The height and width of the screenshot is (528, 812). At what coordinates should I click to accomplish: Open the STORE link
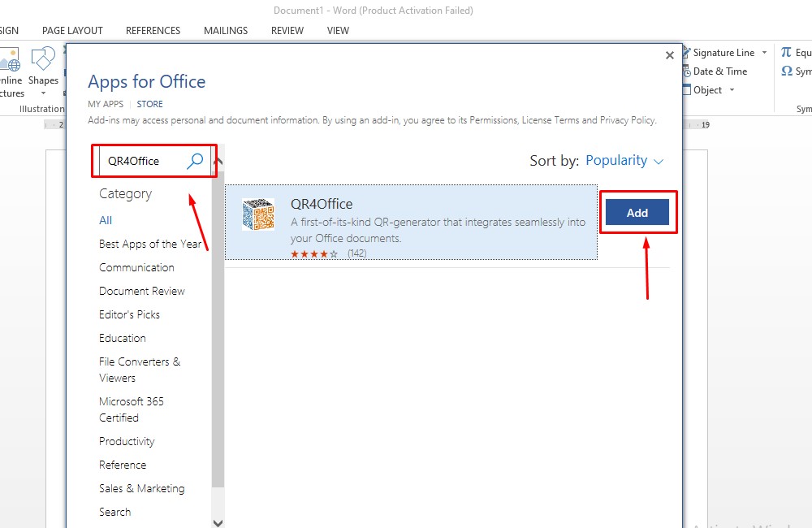[149, 104]
